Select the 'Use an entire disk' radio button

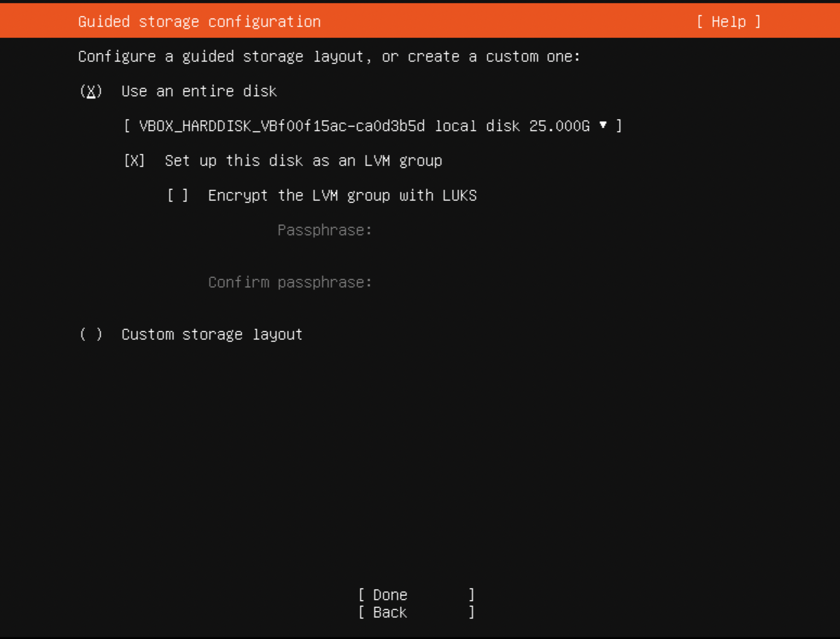91,91
